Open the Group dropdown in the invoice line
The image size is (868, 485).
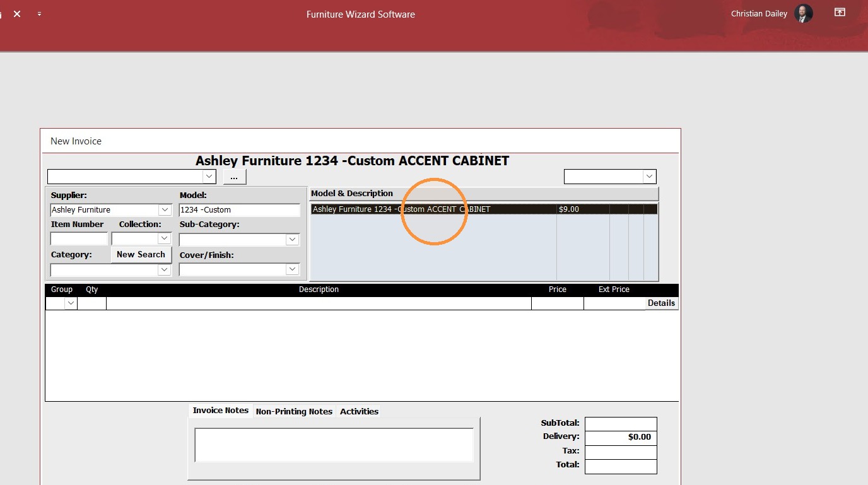pos(71,303)
